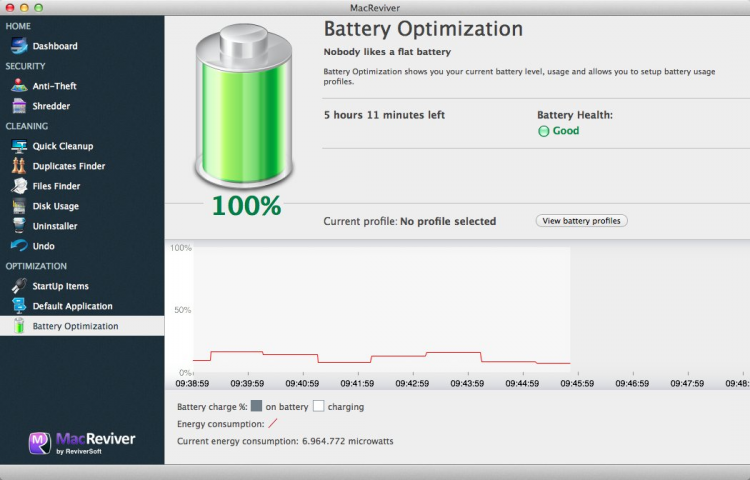Go to the Shredder label
750x480 pixels.
pos(51,106)
